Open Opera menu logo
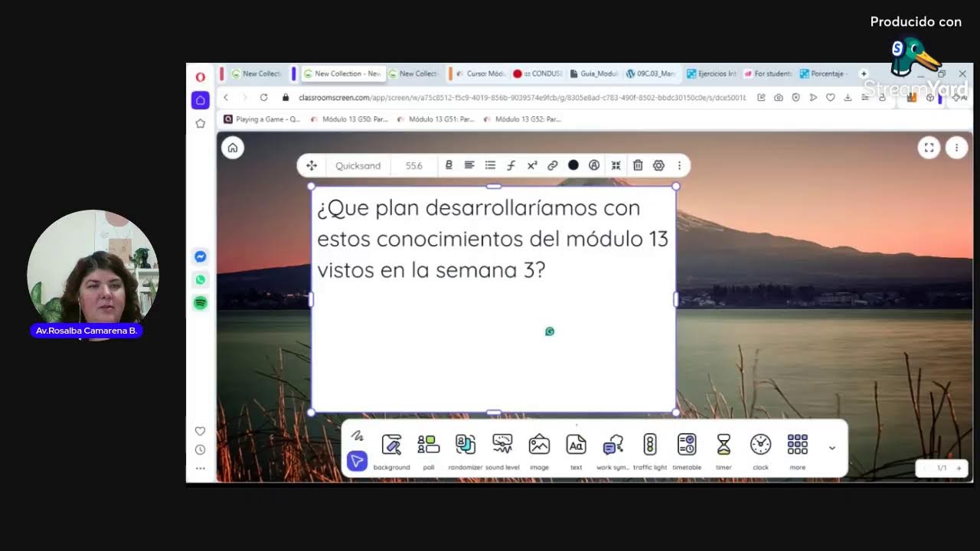This screenshot has height=551, width=980. (x=200, y=77)
